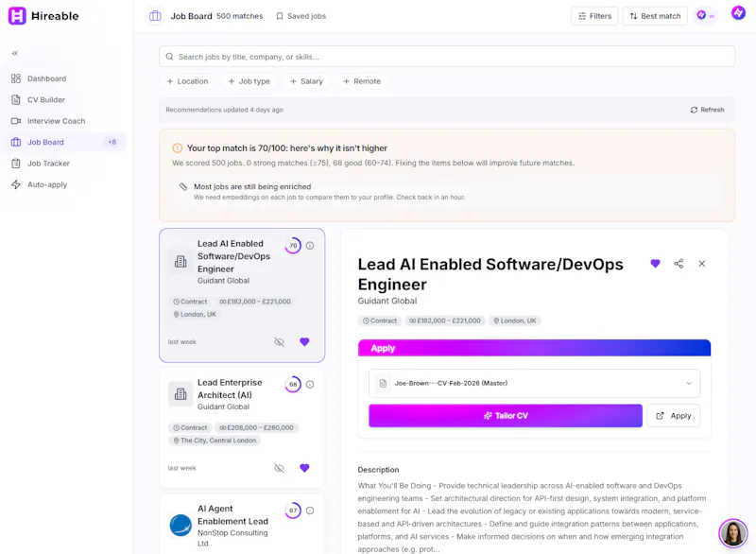Click the Hireable logo icon
Image resolution: width=756 pixels, height=554 pixels.
click(17, 16)
